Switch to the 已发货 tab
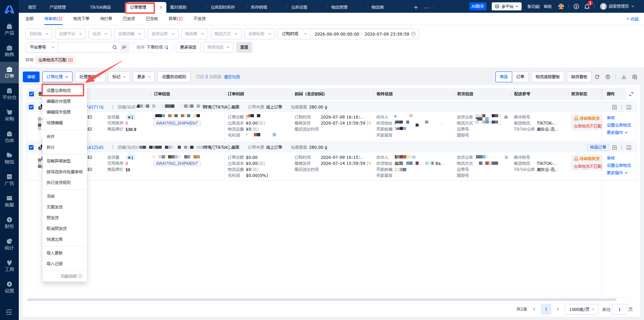This screenshot has height=320, width=644. pyautogui.click(x=129, y=19)
